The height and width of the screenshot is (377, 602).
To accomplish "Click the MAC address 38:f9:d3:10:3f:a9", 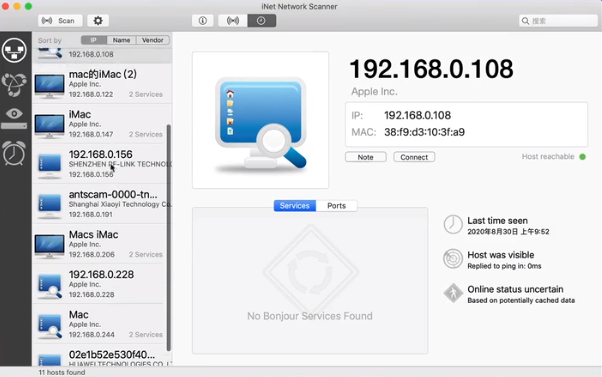I will pos(424,132).
